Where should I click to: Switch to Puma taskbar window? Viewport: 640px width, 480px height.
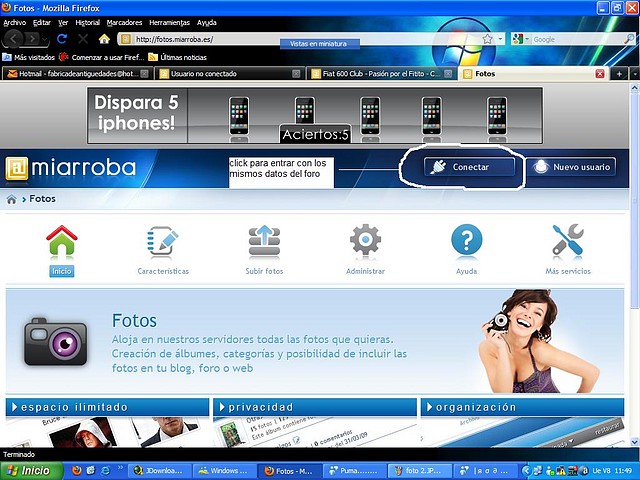[355, 471]
